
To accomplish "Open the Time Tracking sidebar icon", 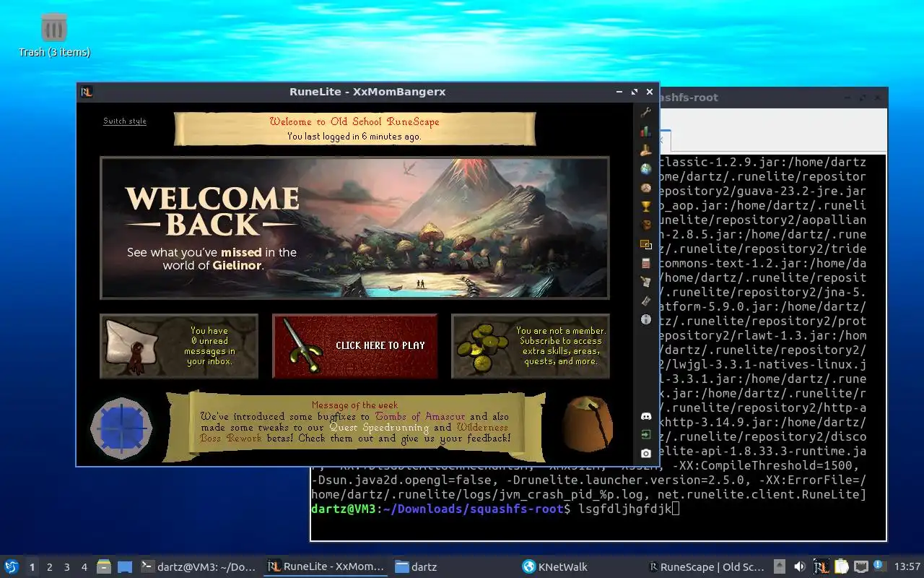I will (x=645, y=301).
